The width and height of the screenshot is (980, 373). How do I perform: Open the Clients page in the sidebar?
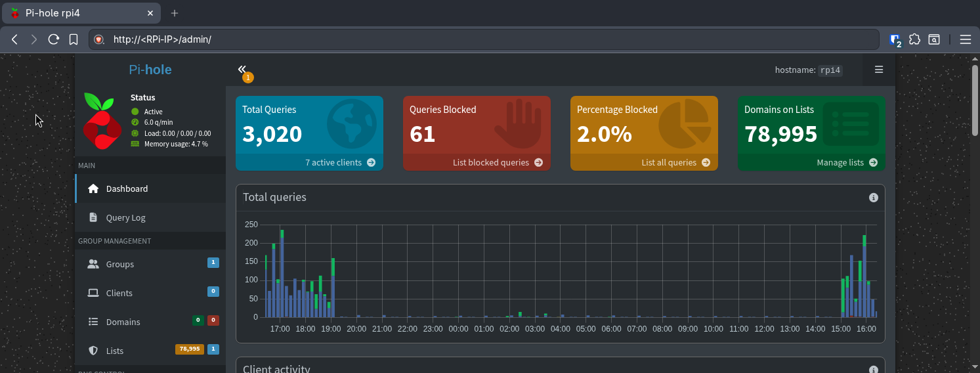pos(119,293)
